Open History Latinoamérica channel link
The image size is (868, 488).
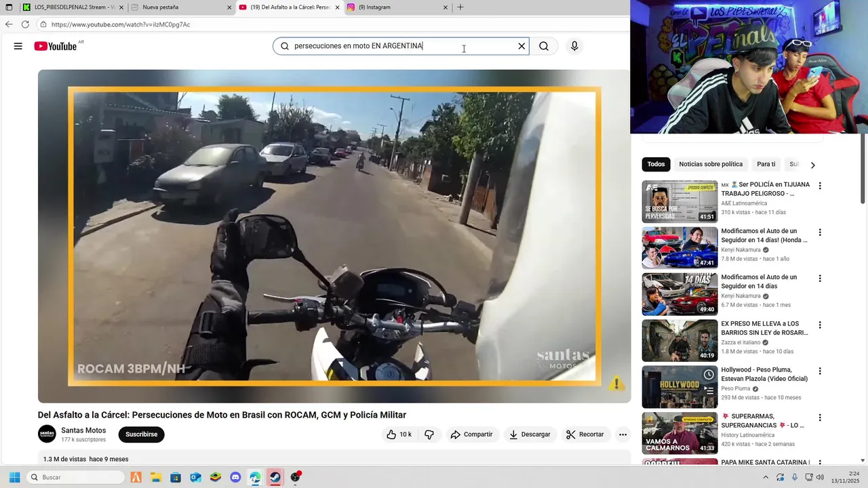pyautogui.click(x=747, y=435)
